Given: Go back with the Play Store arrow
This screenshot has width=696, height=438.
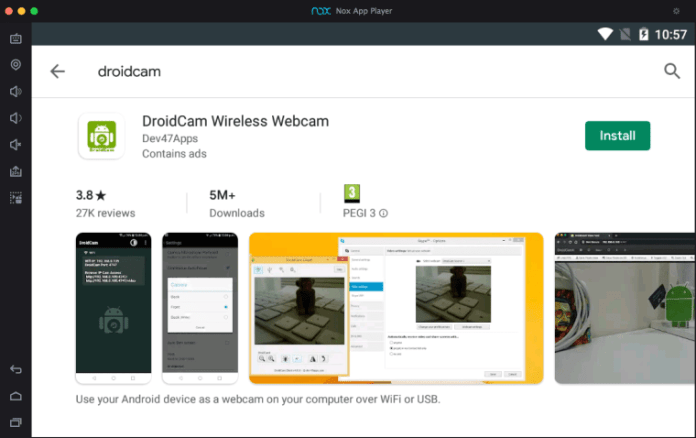Looking at the screenshot, I should pos(58,71).
